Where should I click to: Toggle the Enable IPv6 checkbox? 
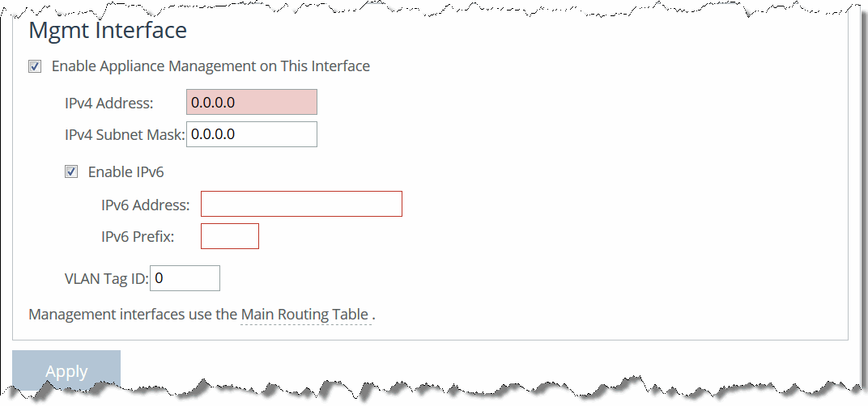point(71,172)
